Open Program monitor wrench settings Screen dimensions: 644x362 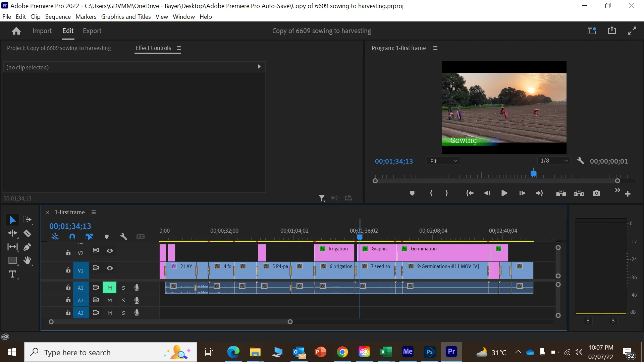pos(580,161)
